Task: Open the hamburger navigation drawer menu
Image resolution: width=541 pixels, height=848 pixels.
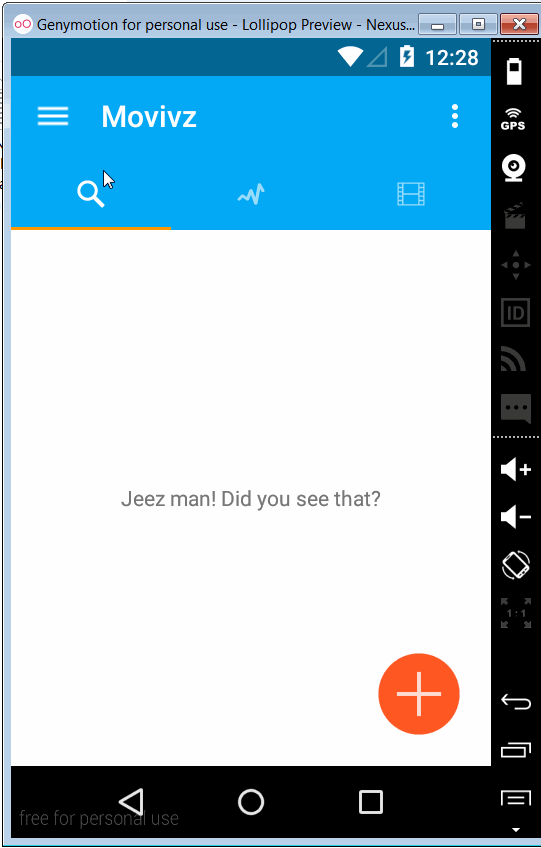Action: pos(52,116)
